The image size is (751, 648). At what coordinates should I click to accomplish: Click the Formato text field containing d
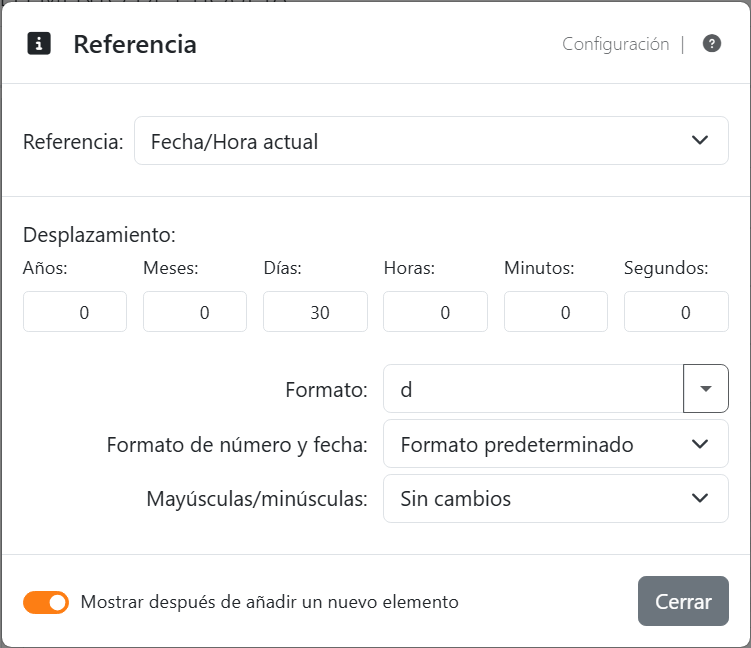tap(533, 389)
